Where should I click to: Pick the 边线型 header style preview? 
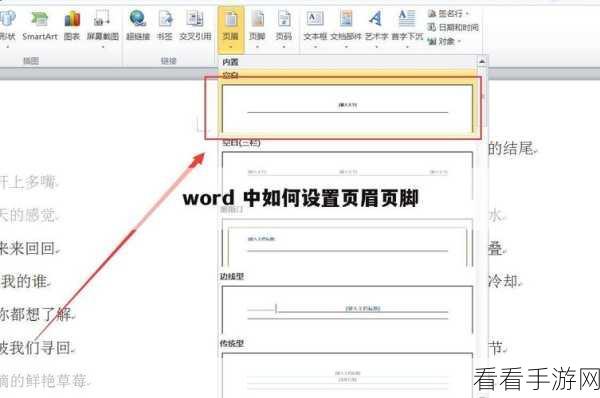(347, 309)
